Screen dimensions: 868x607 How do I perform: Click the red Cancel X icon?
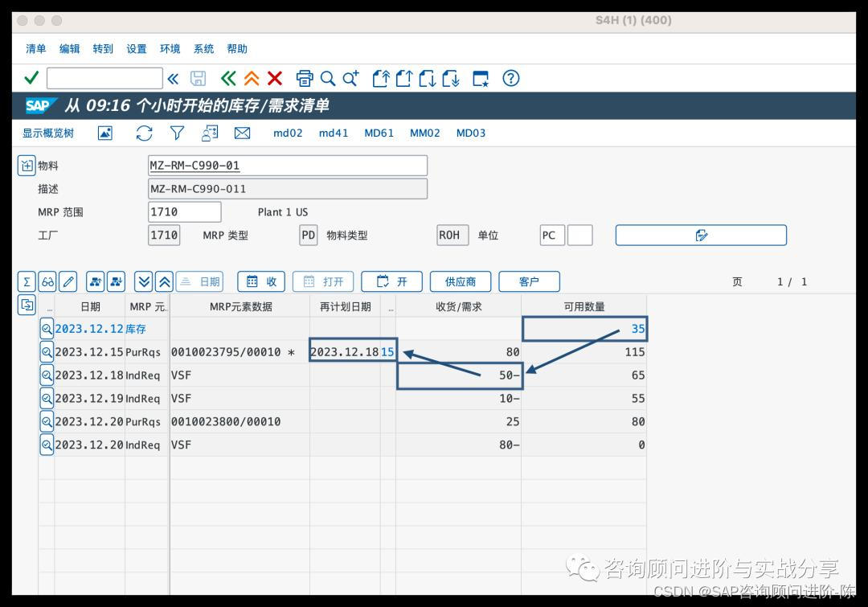click(275, 78)
